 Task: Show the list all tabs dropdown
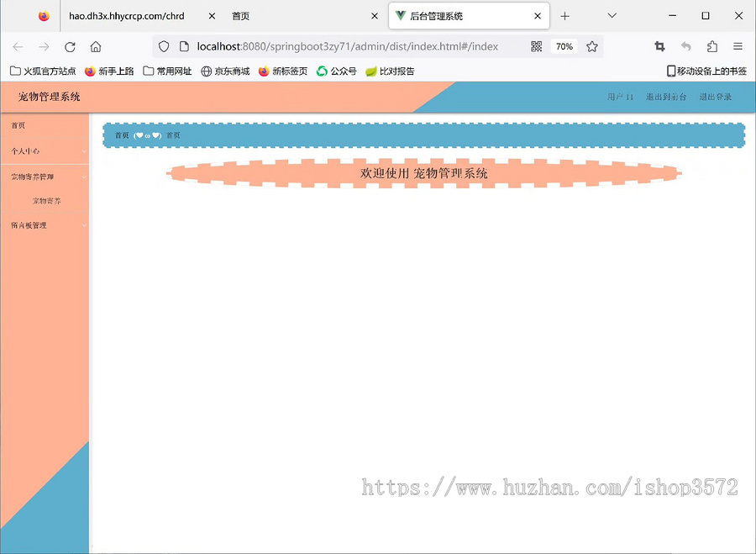pos(612,16)
